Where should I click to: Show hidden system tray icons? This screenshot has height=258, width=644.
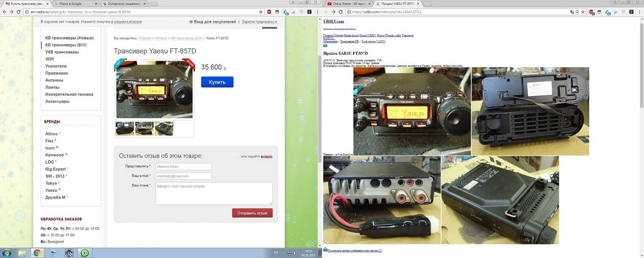(x=283, y=252)
